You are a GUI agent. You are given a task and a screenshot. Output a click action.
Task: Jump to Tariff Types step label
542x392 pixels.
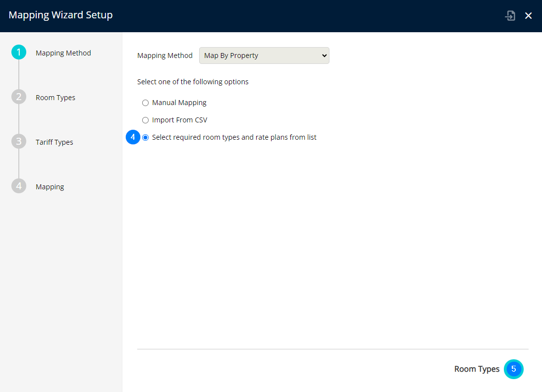click(x=54, y=142)
